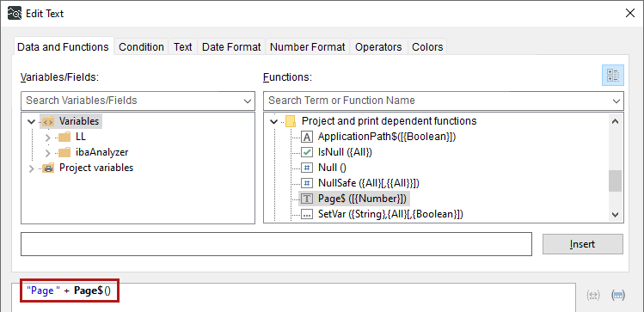Click the matching brackets icon beside formula
The width and height of the screenshot is (644, 312).
[593, 295]
